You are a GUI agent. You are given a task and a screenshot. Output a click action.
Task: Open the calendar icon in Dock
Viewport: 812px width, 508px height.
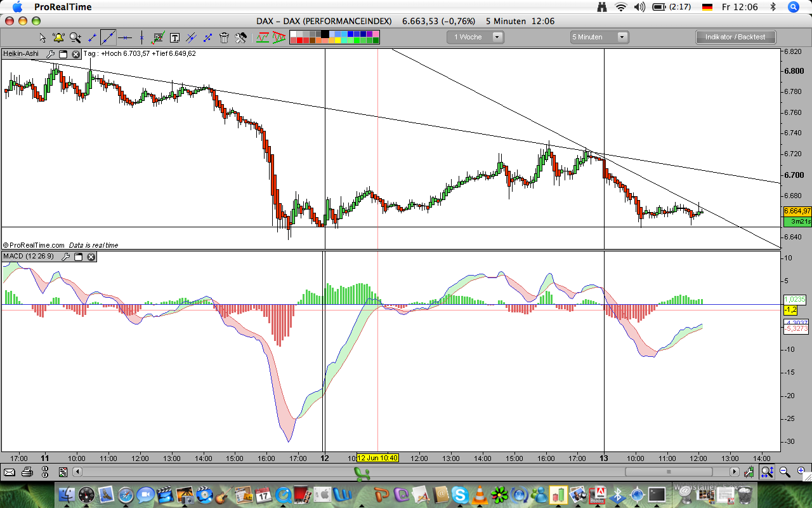(x=264, y=495)
